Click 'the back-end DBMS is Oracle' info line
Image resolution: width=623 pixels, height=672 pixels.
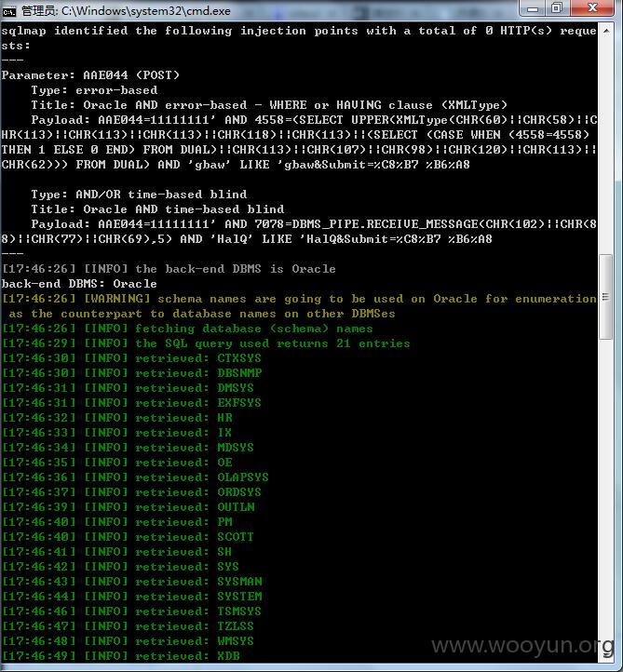coord(169,269)
